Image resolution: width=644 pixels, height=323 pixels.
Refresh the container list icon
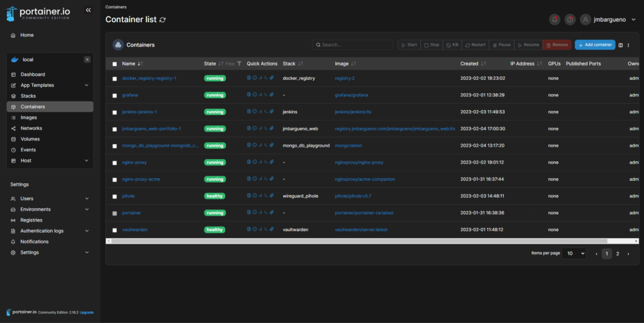tap(163, 20)
